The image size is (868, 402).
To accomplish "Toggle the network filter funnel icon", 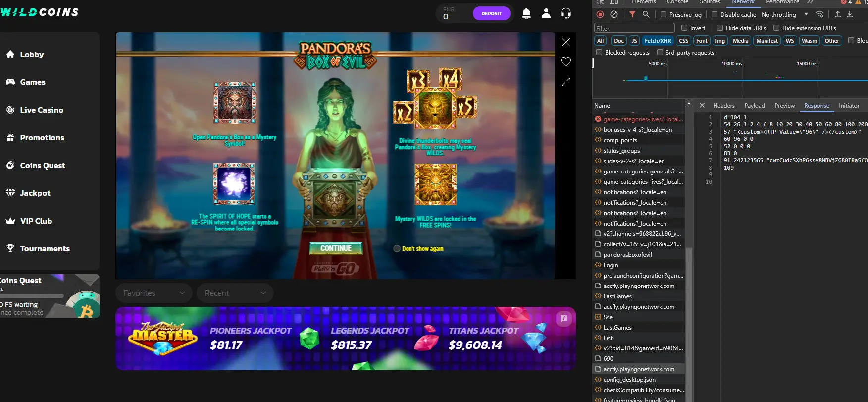I will [x=632, y=14].
